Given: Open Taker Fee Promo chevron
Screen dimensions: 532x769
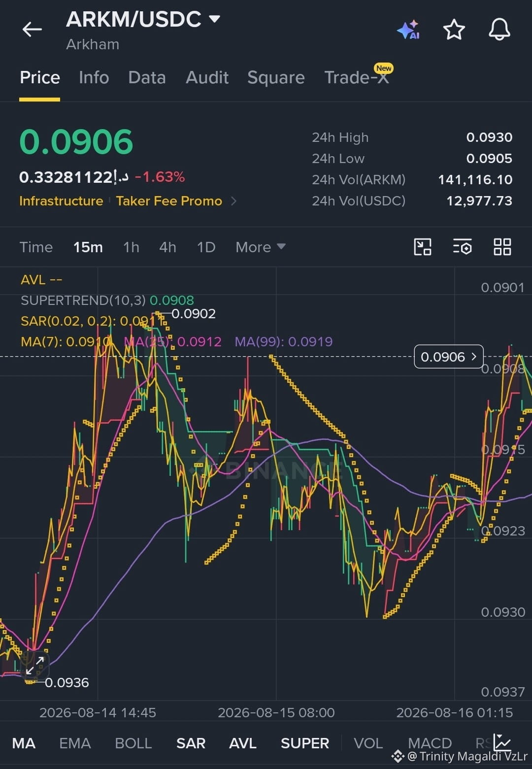Looking at the screenshot, I should point(233,201).
